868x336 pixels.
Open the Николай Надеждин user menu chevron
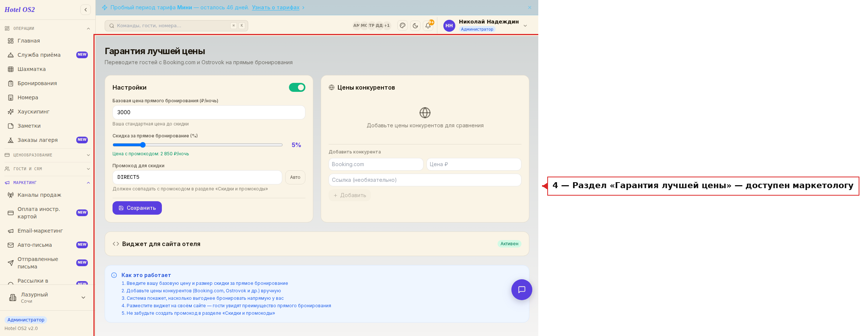click(525, 26)
